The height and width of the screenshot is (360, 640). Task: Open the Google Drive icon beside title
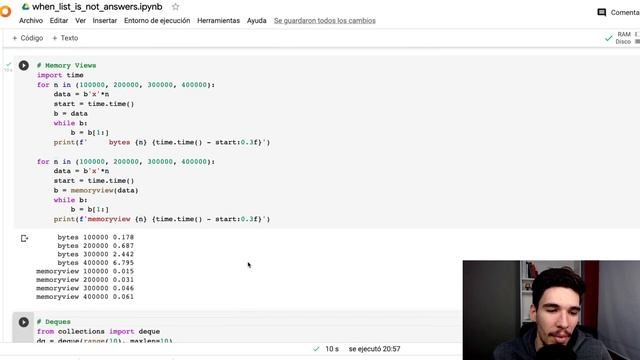tap(26, 7)
